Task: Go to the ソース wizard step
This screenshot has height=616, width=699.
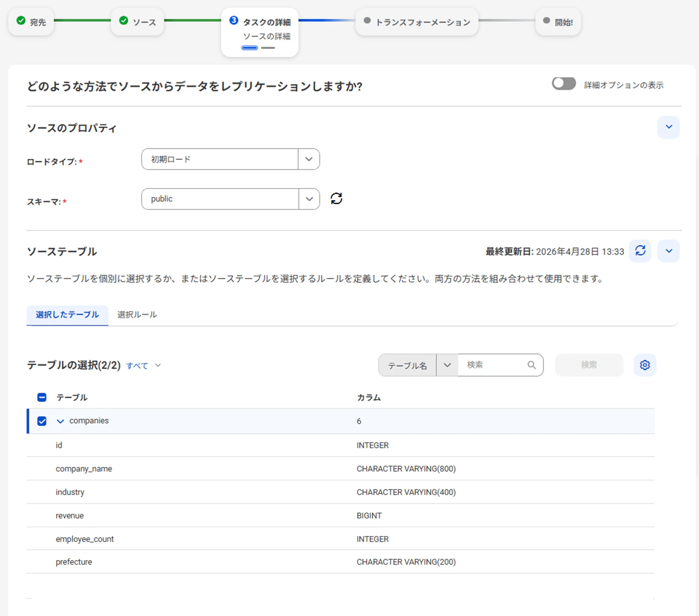Action: coord(137,22)
